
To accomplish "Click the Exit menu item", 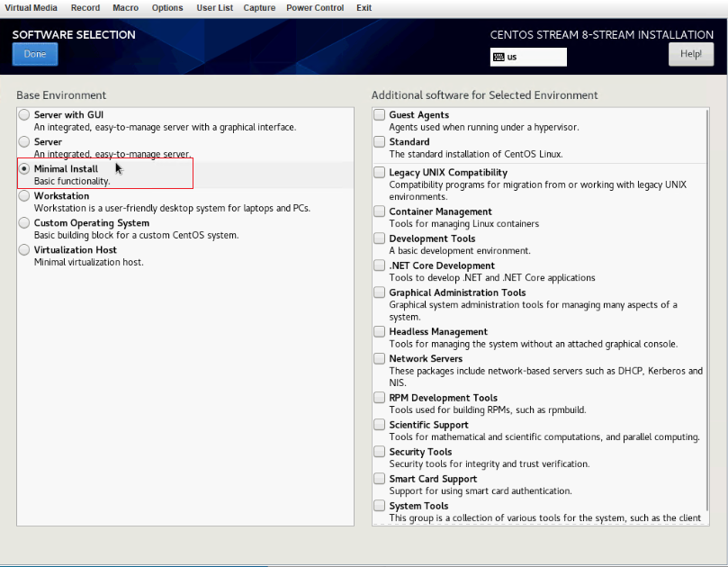I will coord(364,8).
